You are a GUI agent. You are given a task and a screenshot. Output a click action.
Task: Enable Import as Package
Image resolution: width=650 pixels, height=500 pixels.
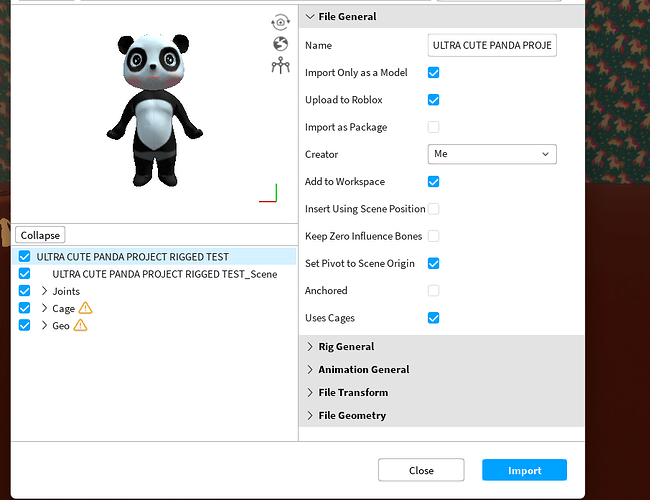tap(434, 127)
